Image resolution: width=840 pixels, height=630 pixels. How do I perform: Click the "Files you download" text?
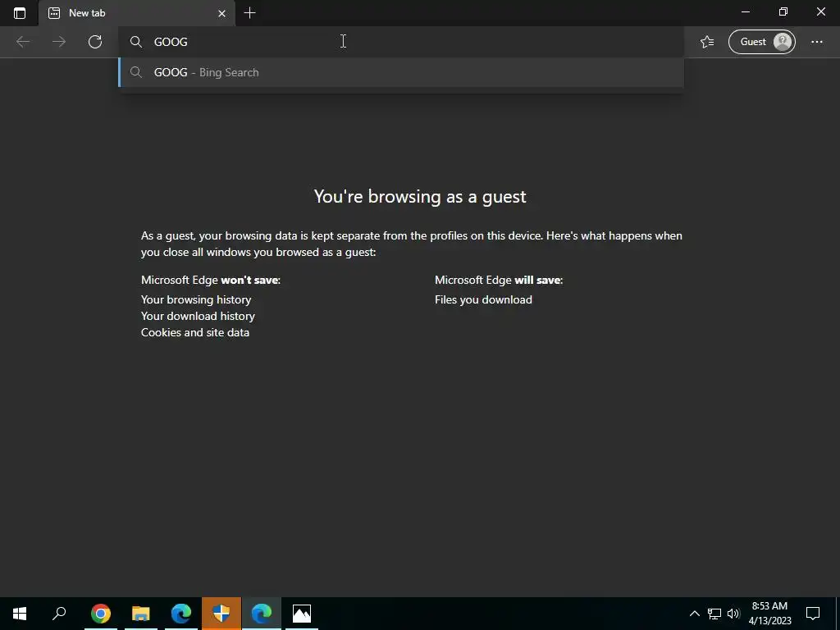pyautogui.click(x=483, y=299)
